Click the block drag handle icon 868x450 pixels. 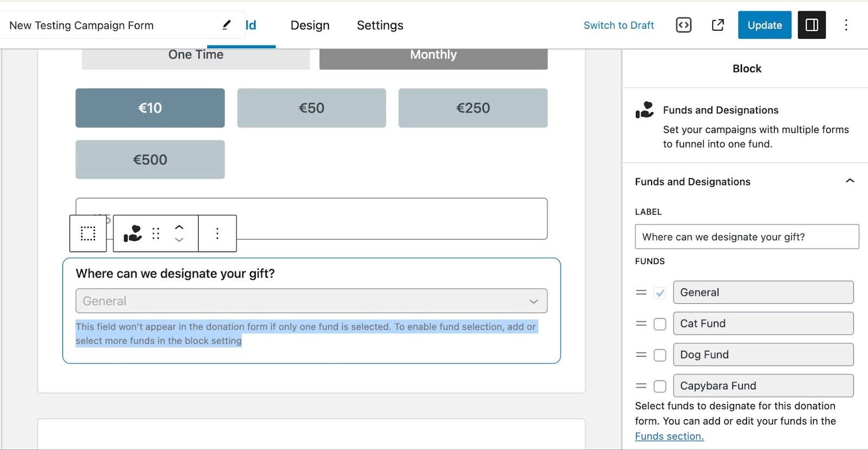(x=156, y=234)
